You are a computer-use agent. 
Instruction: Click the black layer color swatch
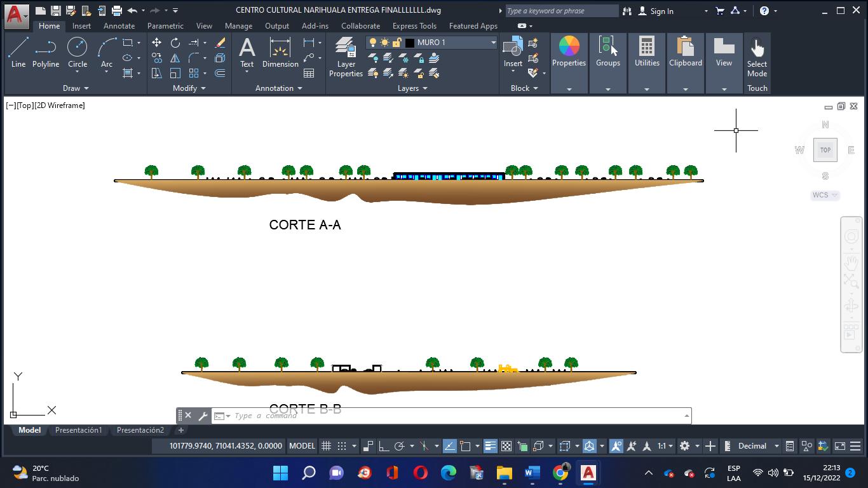410,43
